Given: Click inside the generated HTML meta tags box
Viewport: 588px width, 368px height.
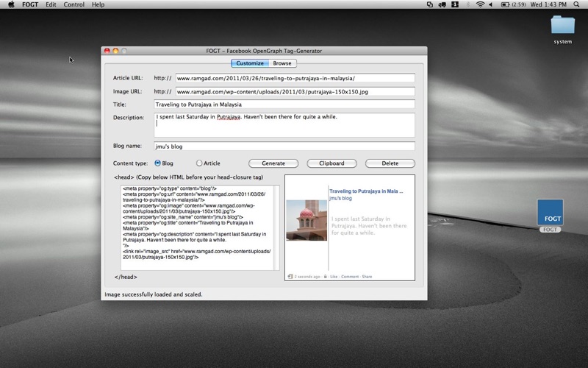Looking at the screenshot, I should coord(197,227).
